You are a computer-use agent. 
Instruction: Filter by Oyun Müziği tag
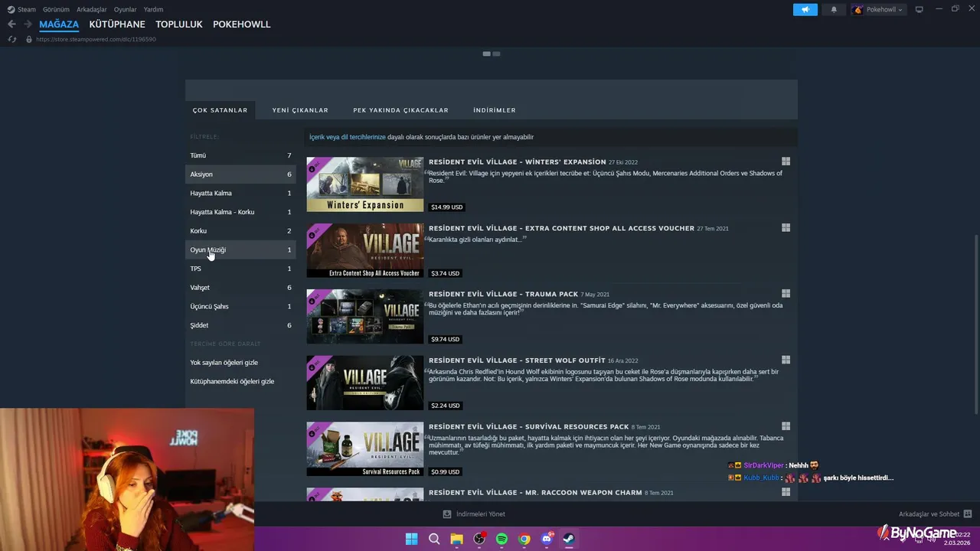(240, 249)
